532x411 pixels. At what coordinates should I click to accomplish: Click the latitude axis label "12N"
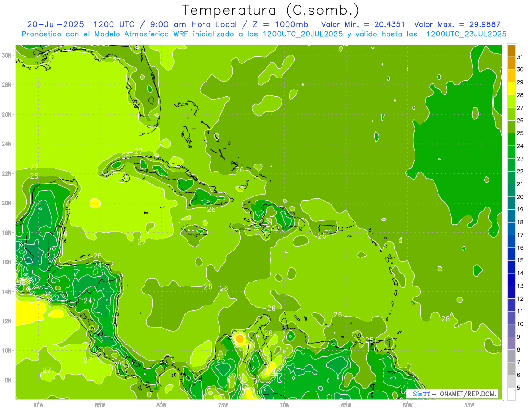pos(8,321)
